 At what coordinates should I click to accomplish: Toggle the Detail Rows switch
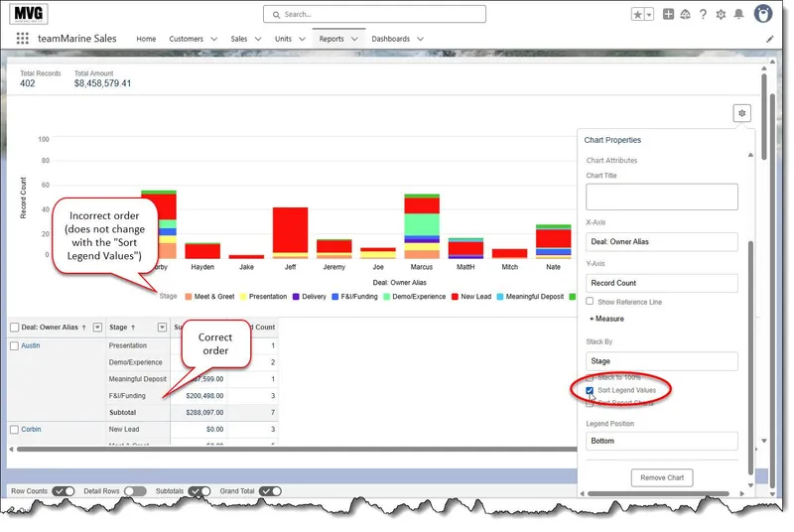[135, 491]
